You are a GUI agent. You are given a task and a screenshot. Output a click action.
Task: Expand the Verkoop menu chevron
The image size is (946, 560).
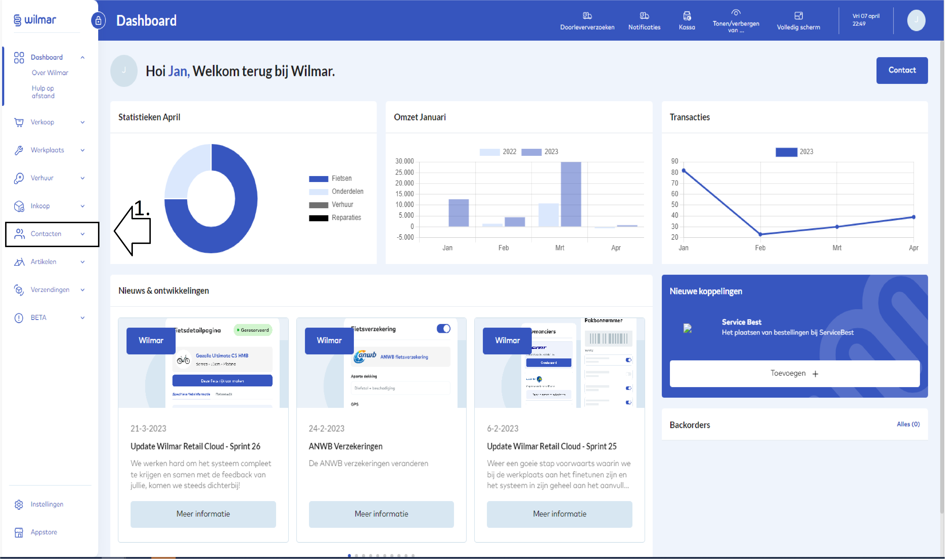(x=83, y=122)
